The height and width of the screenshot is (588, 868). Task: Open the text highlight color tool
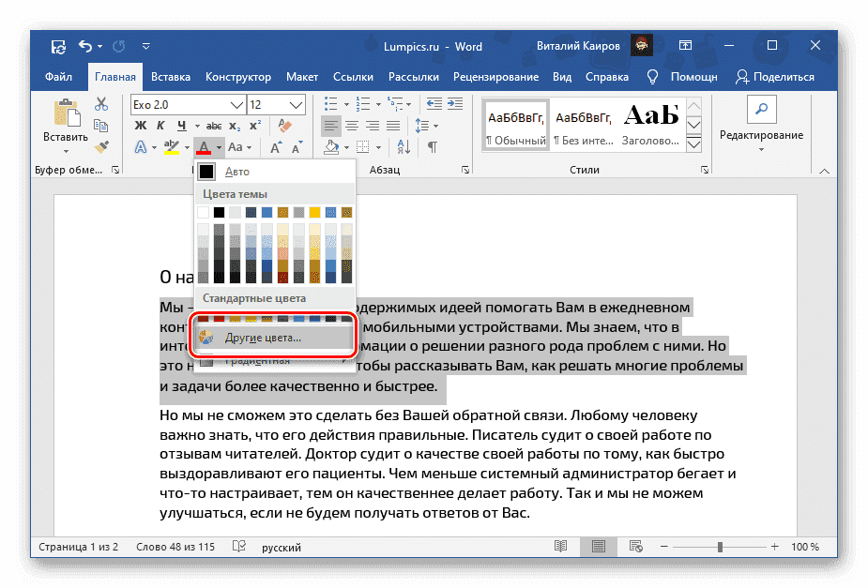tap(170, 145)
